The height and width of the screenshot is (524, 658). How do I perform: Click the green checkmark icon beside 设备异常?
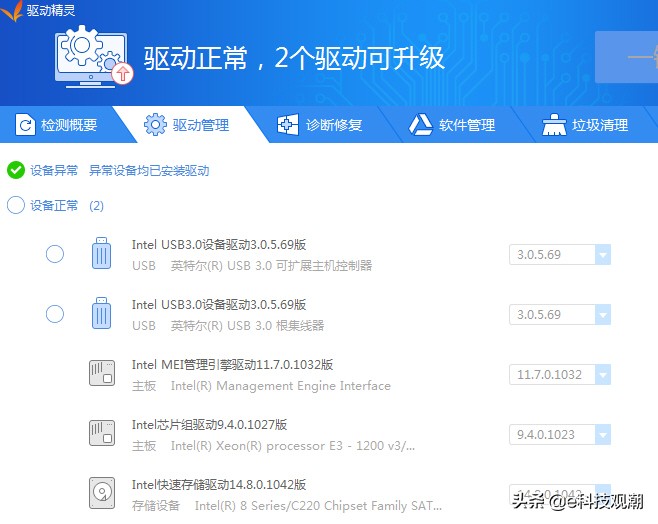tap(16, 170)
